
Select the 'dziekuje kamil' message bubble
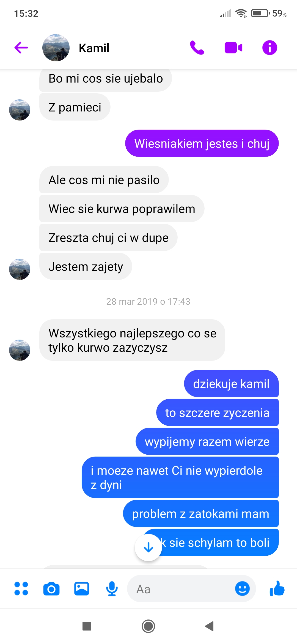click(x=231, y=384)
